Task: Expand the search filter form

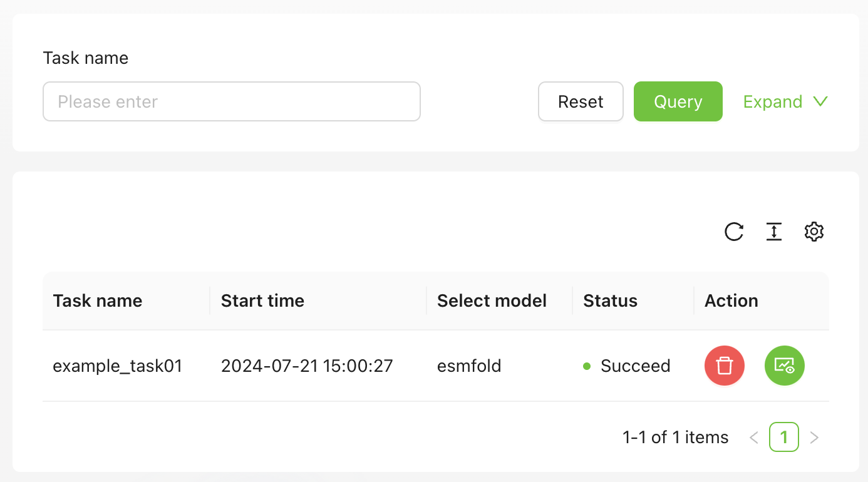Action: [x=785, y=101]
